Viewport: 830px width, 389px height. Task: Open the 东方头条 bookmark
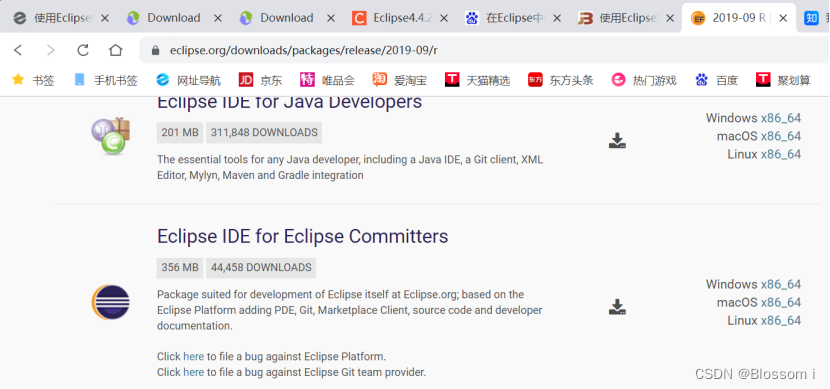click(x=561, y=80)
